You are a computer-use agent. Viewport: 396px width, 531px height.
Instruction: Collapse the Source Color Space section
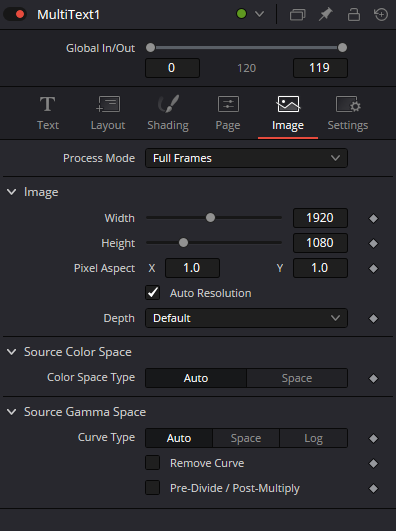12,352
